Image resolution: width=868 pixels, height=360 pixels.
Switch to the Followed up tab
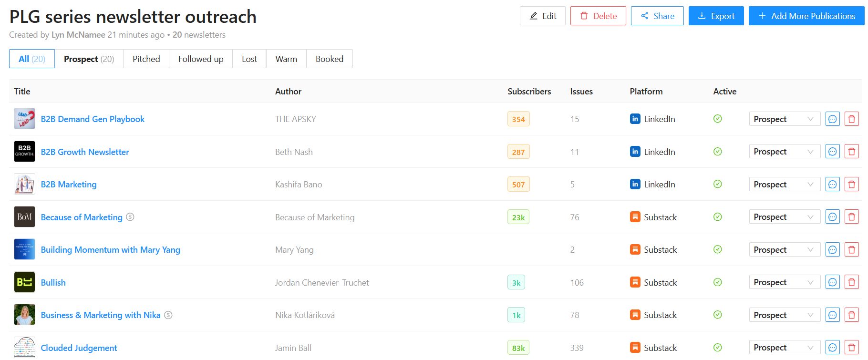coord(201,59)
